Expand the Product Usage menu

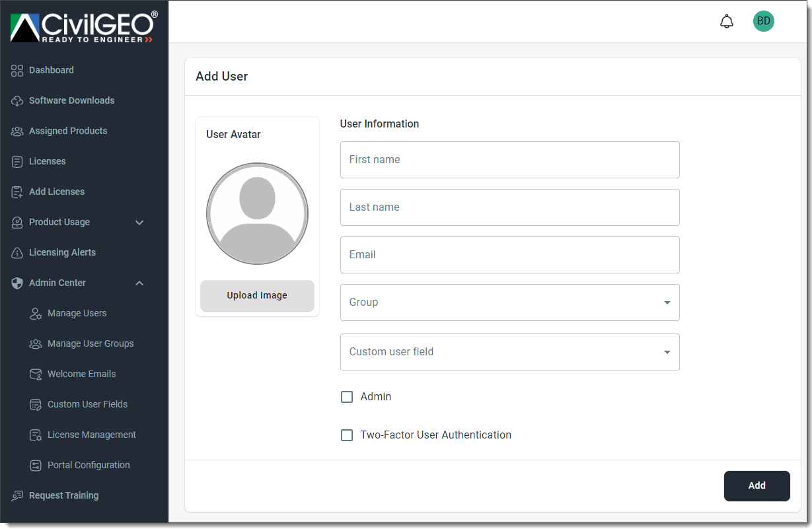pos(139,223)
